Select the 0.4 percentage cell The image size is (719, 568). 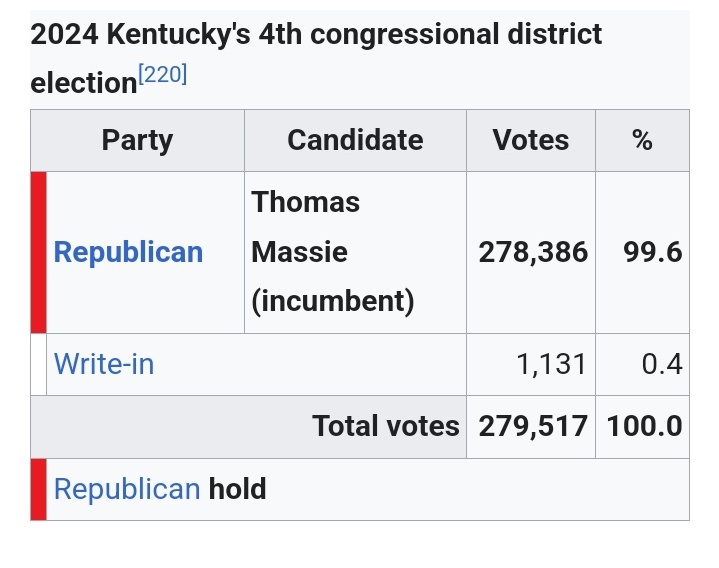[642, 364]
